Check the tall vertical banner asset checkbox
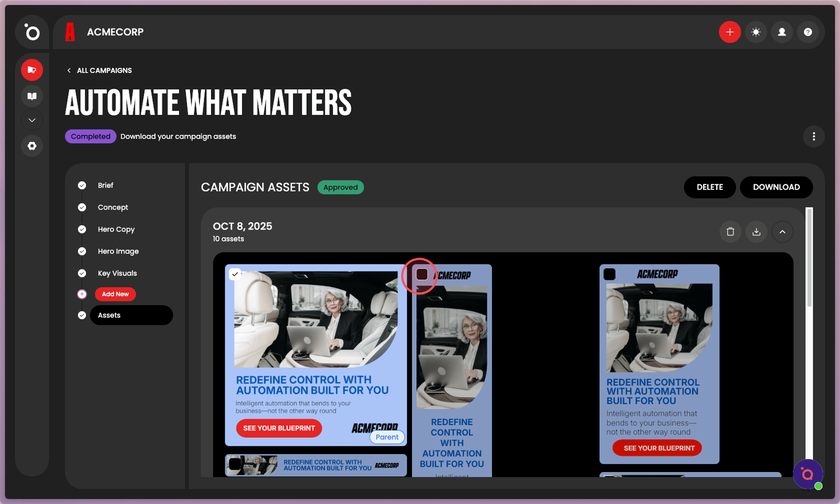 tap(422, 274)
